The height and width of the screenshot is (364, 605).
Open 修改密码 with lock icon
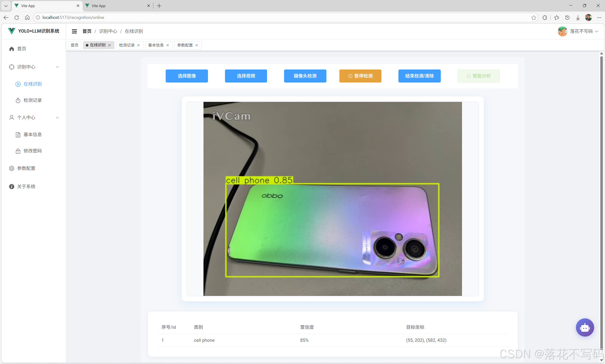pos(33,151)
